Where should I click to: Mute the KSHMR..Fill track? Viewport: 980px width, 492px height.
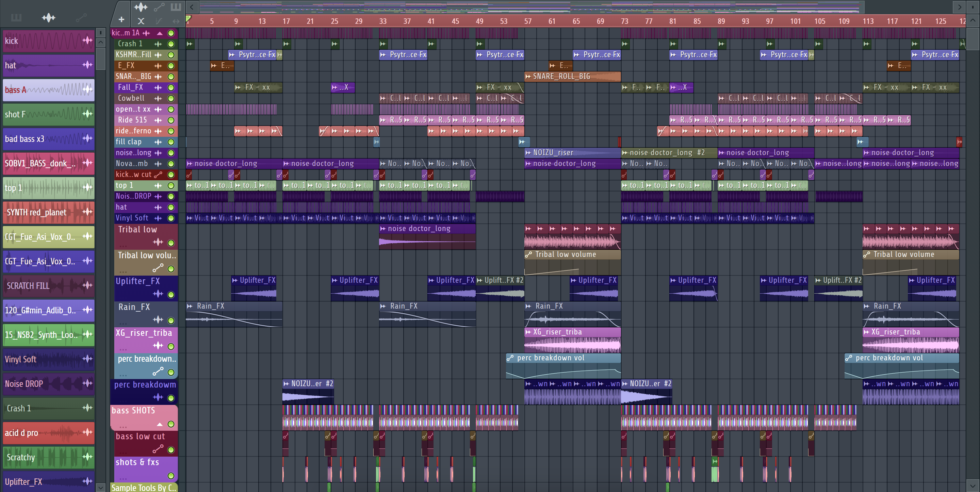pyautogui.click(x=171, y=55)
